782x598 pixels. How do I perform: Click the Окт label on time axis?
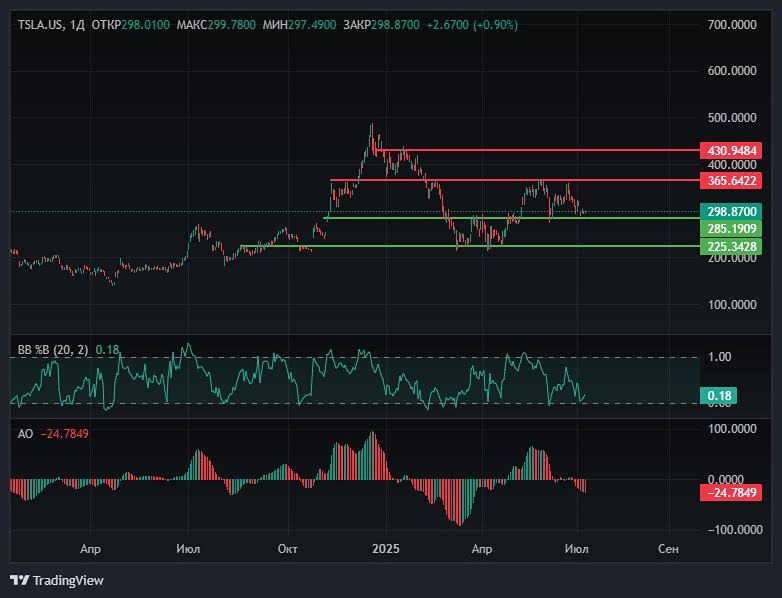coord(287,549)
